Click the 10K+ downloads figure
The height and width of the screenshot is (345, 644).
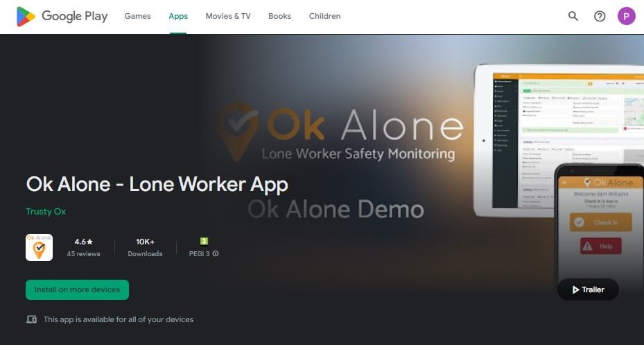click(145, 242)
